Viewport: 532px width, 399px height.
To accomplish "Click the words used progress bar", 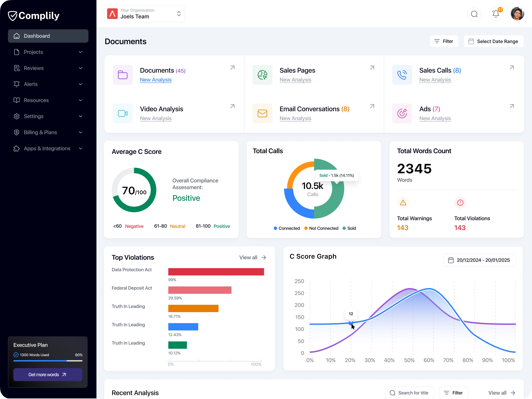I will tap(48, 361).
